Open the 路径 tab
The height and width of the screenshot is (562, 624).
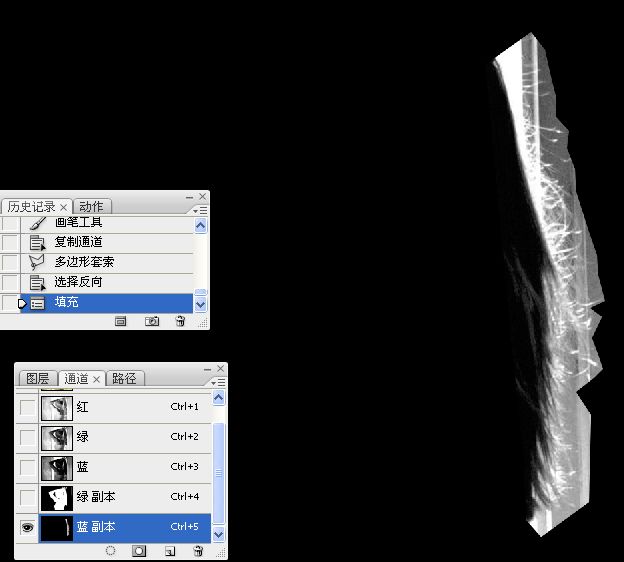(x=124, y=378)
